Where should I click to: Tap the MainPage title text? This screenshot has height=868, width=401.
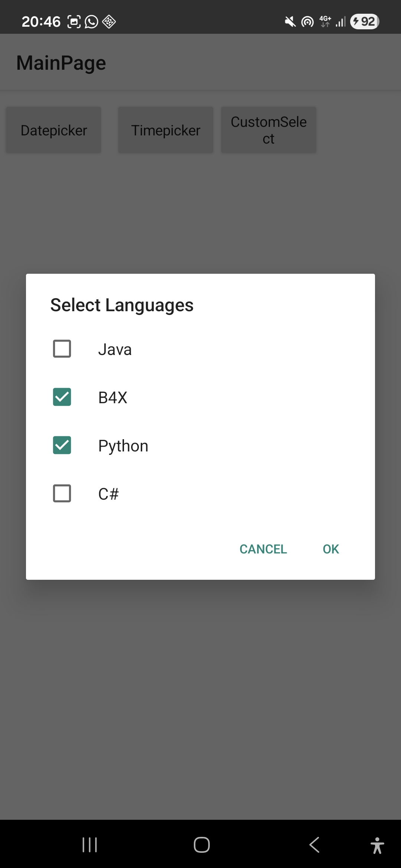pos(61,63)
